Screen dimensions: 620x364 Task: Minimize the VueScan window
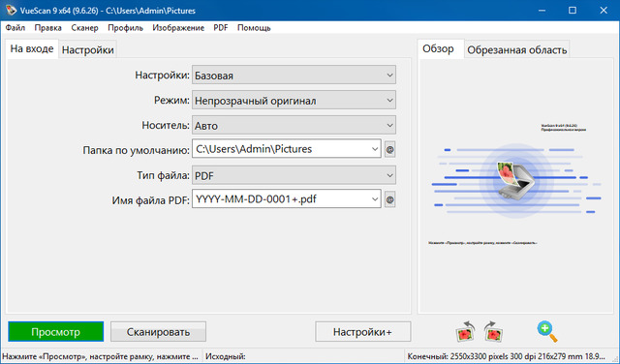(542, 11)
